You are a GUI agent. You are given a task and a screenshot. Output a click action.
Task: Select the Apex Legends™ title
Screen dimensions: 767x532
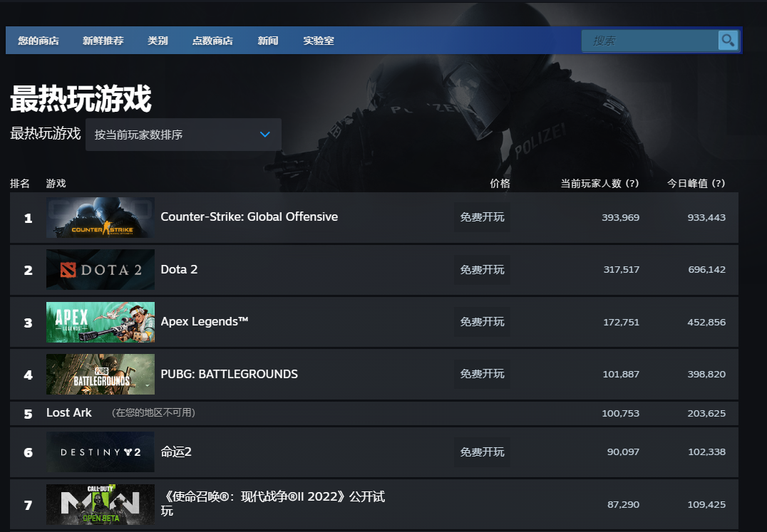(x=205, y=321)
